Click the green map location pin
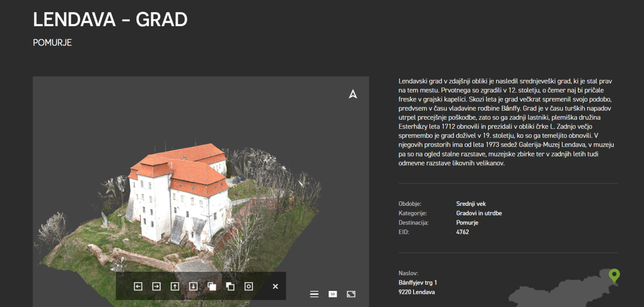This screenshot has width=644, height=307. coord(614,275)
